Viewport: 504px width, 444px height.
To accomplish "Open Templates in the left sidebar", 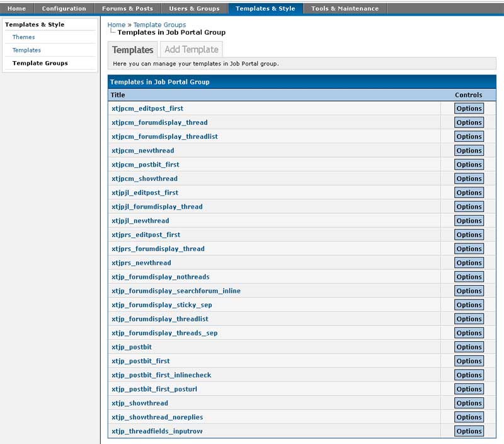I will pyautogui.click(x=26, y=50).
